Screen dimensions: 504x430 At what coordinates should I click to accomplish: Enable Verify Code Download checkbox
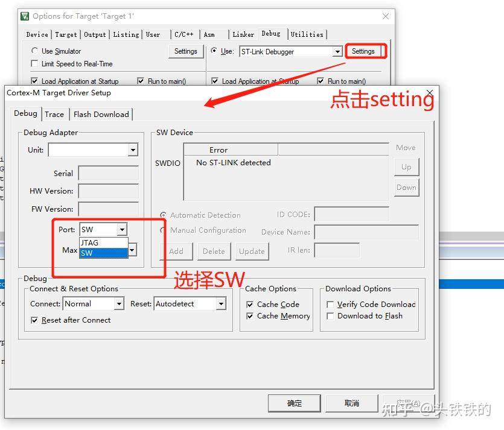pos(330,304)
